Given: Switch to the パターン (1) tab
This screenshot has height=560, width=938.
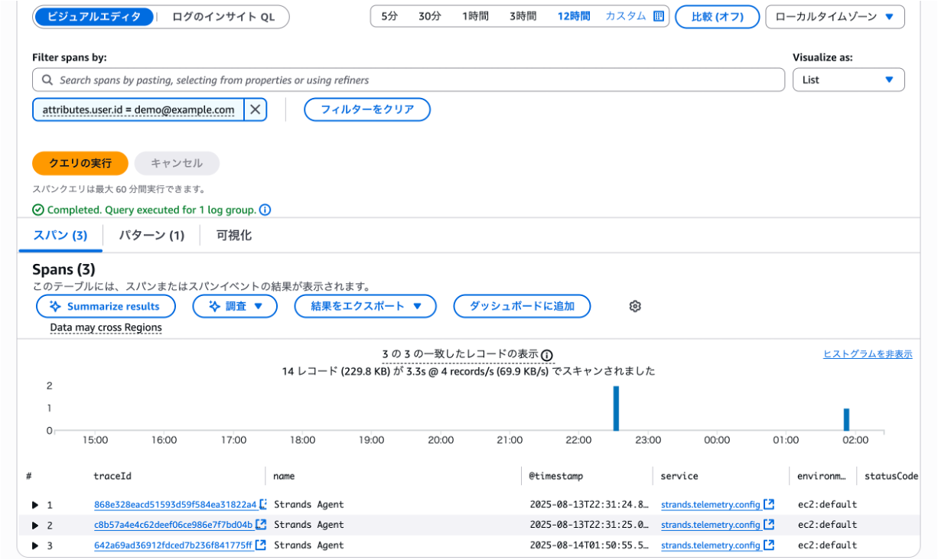Looking at the screenshot, I should [151, 236].
